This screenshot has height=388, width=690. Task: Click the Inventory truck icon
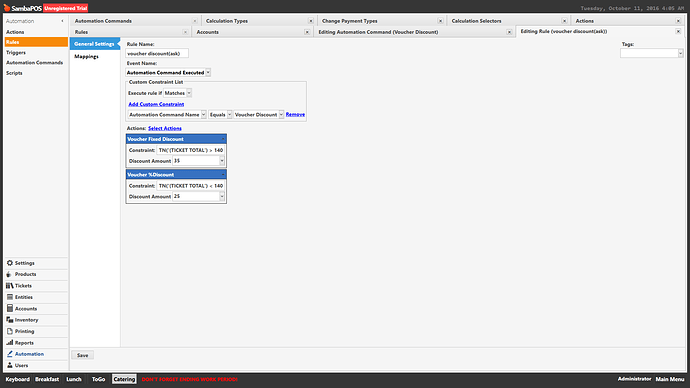[x=10, y=320]
